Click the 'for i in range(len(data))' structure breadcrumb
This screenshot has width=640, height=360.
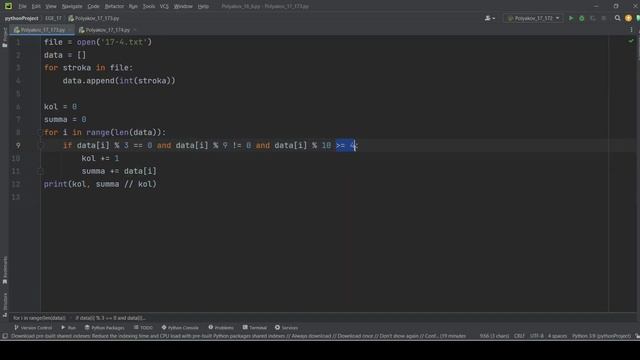click(39, 318)
